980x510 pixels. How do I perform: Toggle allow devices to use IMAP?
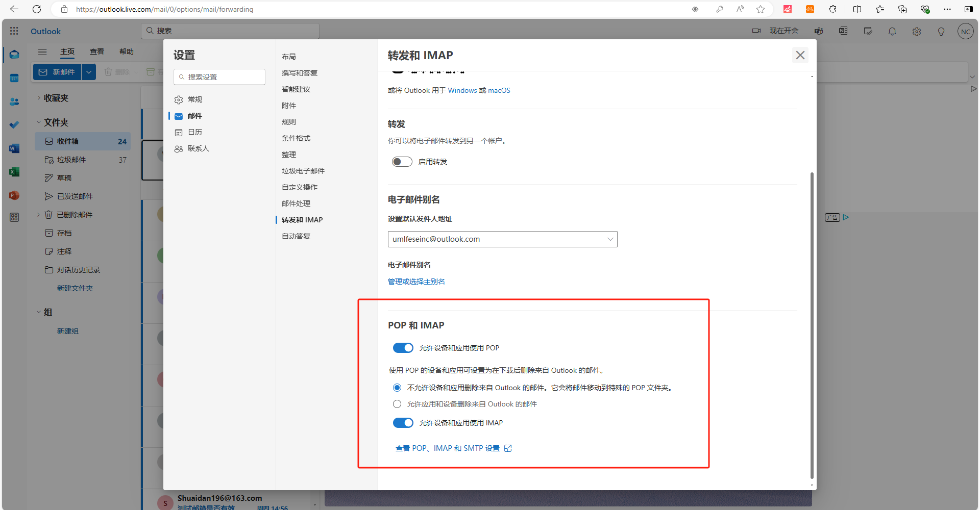pyautogui.click(x=403, y=423)
